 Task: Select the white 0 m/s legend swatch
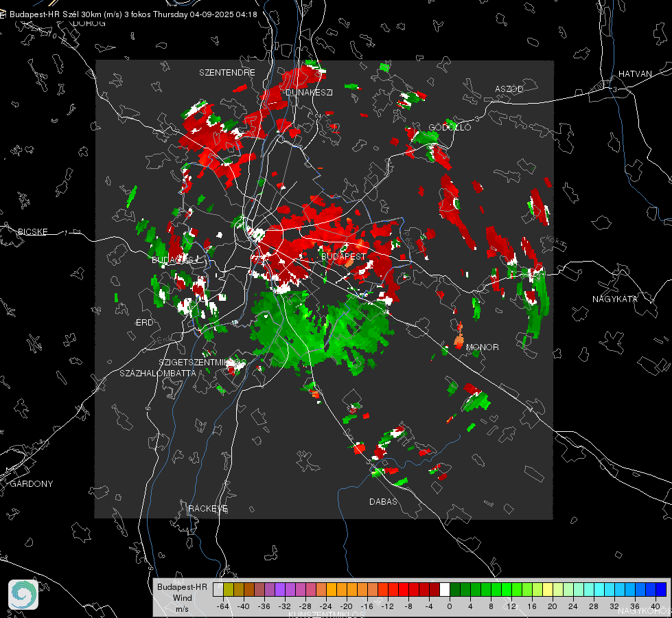click(445, 590)
